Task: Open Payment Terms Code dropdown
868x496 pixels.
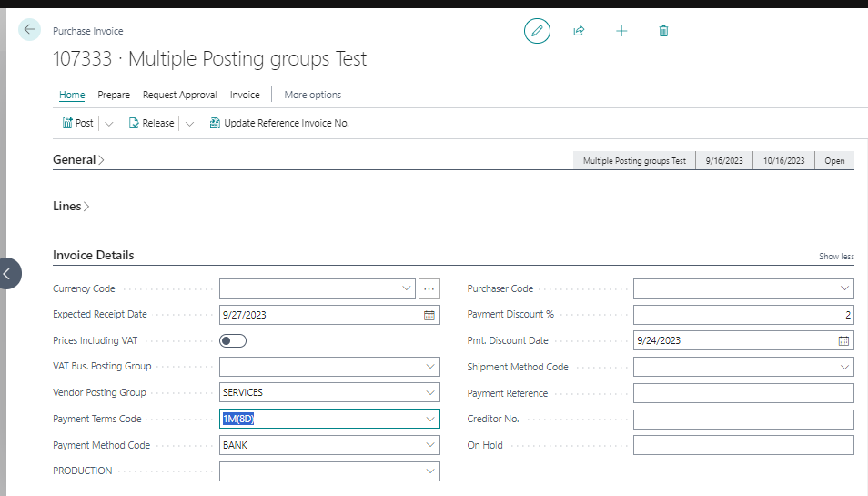Action: (x=430, y=419)
